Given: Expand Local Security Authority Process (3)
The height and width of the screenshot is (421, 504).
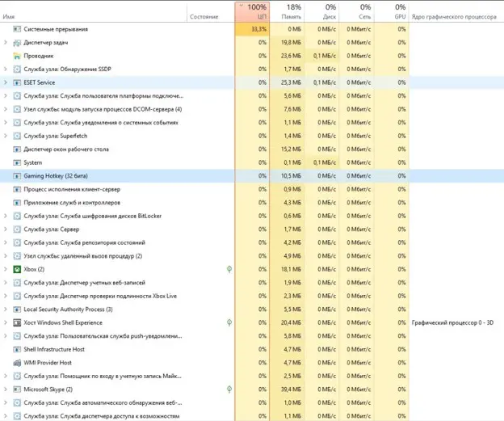Looking at the screenshot, I should point(5,309).
